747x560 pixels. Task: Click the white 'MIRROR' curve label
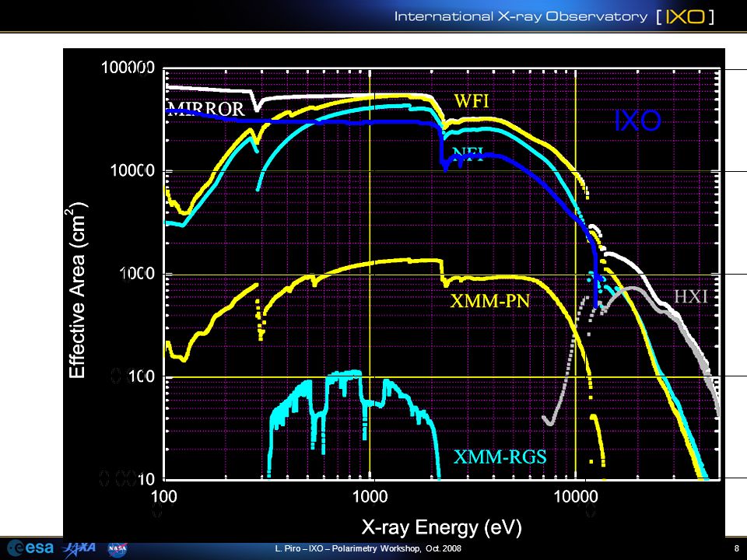(x=205, y=109)
